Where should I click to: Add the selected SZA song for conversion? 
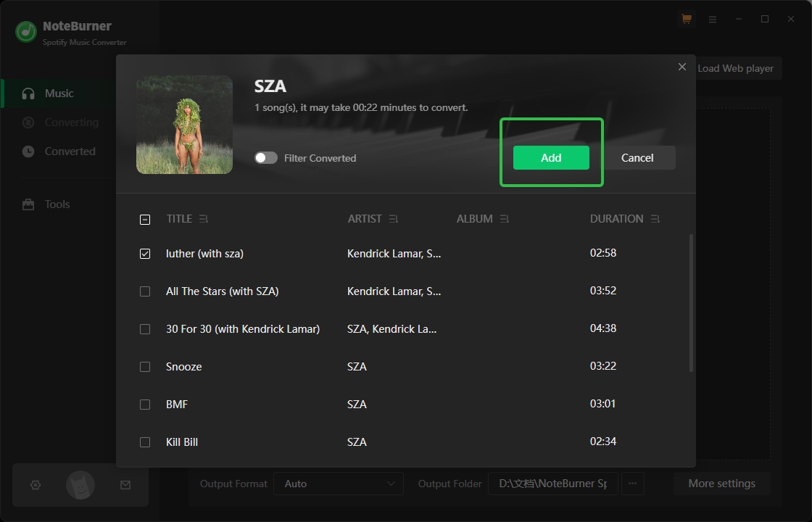pos(551,157)
